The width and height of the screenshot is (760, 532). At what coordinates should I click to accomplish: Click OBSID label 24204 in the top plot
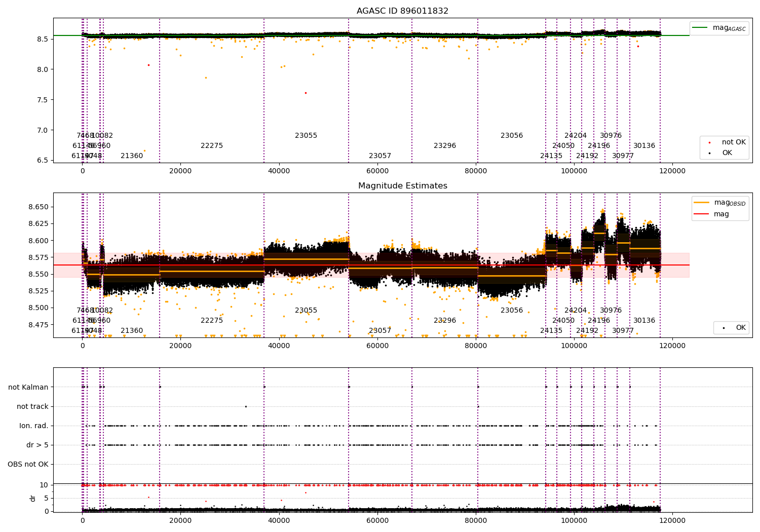pyautogui.click(x=576, y=136)
